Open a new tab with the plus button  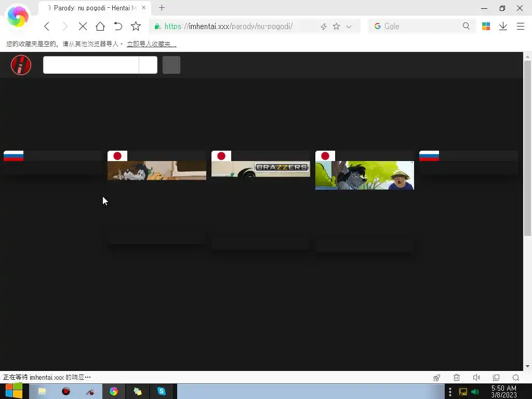162,8
